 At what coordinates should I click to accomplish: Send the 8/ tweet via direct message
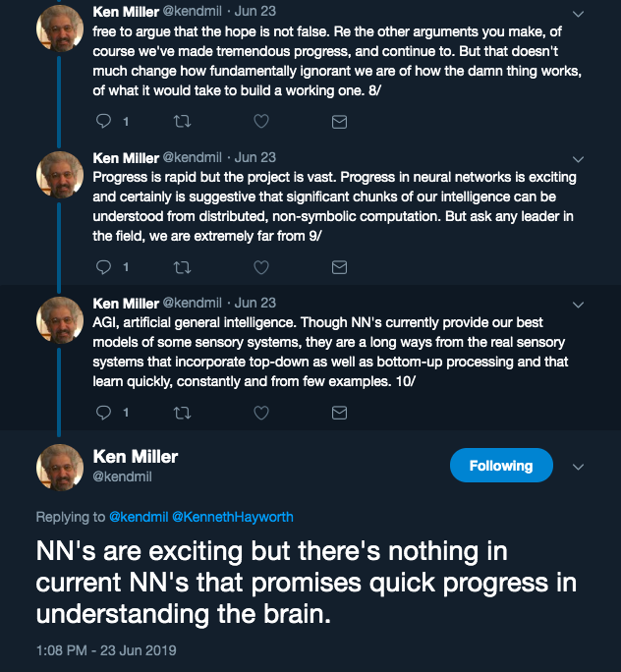click(x=339, y=122)
